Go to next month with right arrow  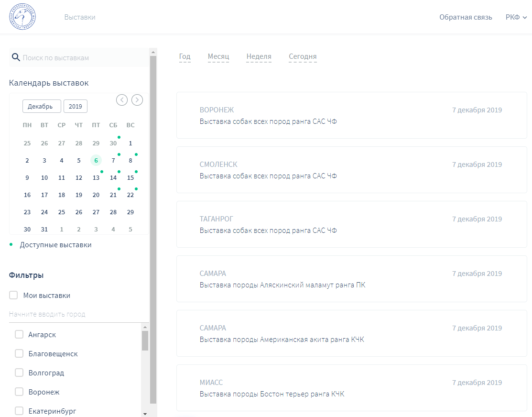tap(137, 99)
